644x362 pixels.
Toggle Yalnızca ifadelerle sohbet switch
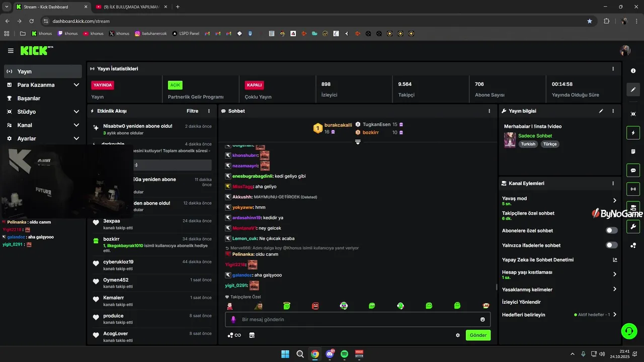coord(611,245)
